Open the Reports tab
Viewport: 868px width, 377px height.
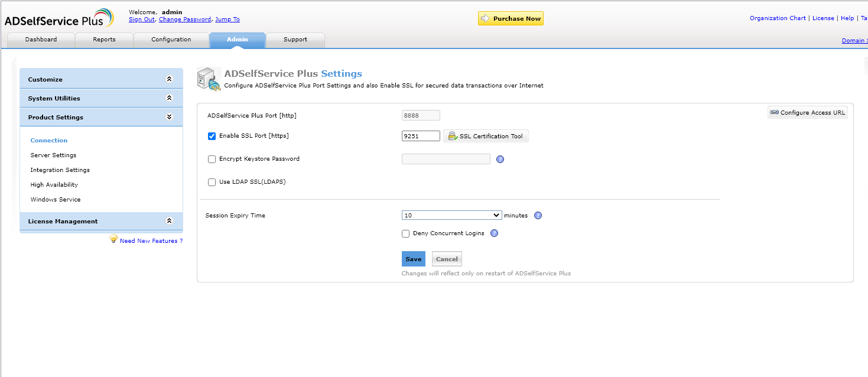click(104, 40)
